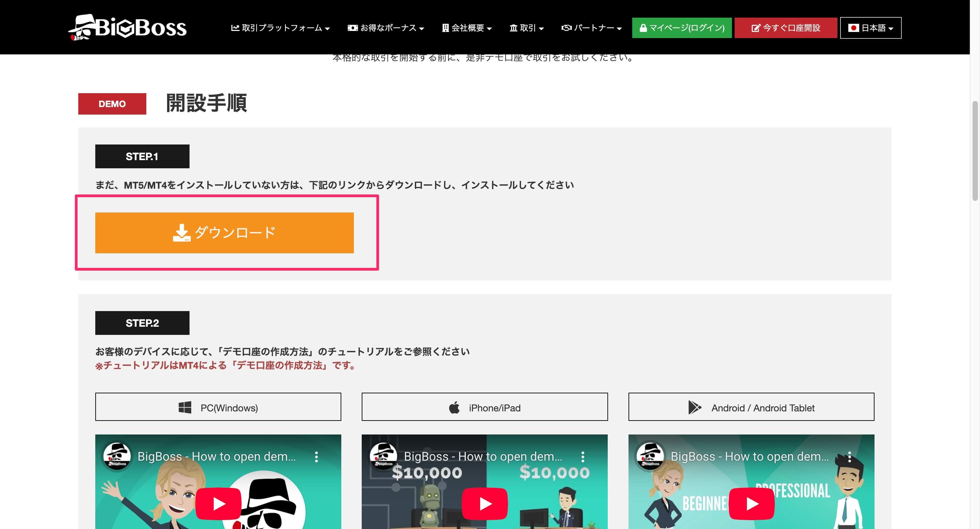Click the 開設手順 heading
The image size is (980, 529).
(207, 103)
